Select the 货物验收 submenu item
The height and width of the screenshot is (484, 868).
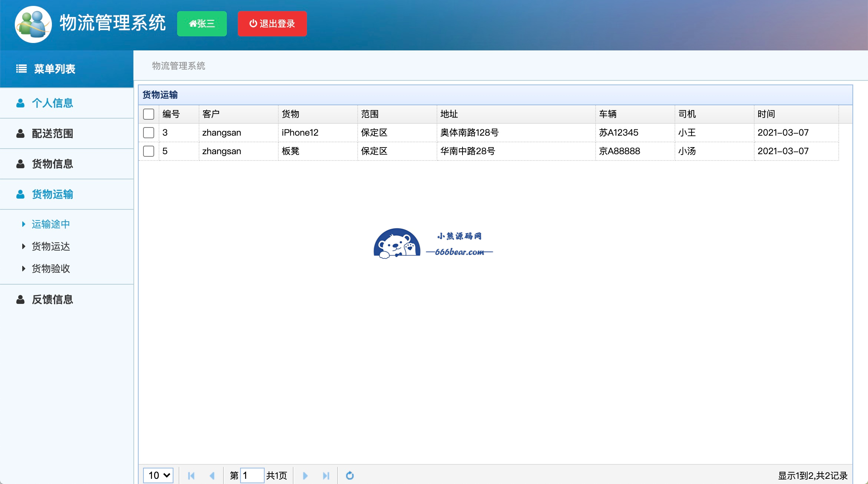[51, 269]
